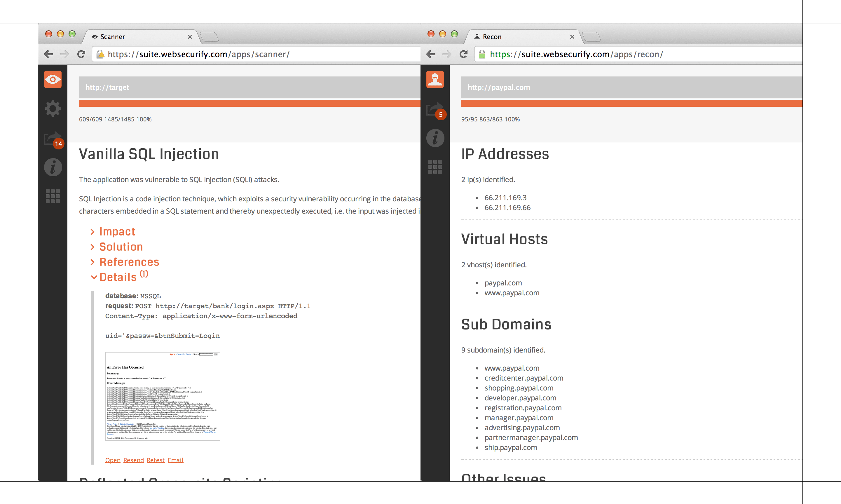
Task: Reload the Recon browser page
Action: coord(463,54)
